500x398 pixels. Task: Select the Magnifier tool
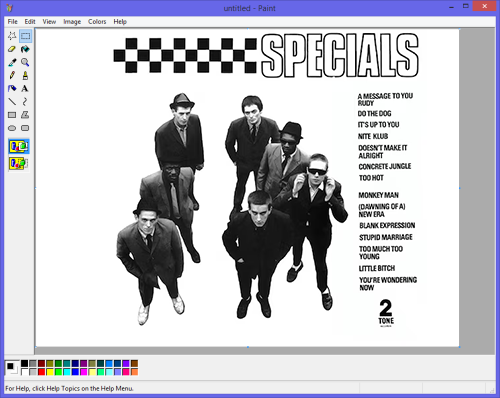point(25,62)
